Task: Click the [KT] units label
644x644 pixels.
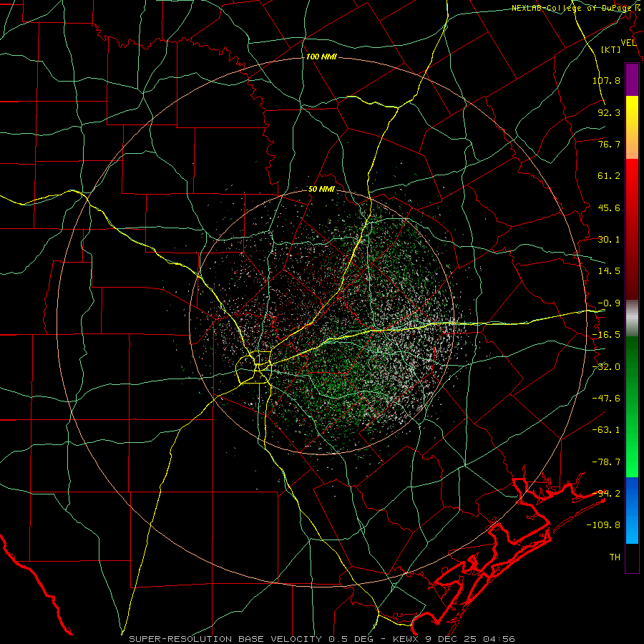Action: tap(611, 50)
